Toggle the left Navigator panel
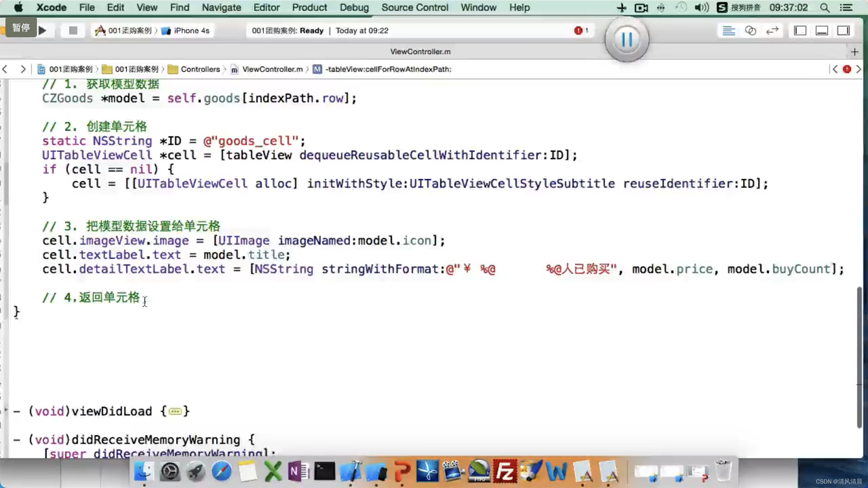868x488 pixels. click(x=800, y=31)
